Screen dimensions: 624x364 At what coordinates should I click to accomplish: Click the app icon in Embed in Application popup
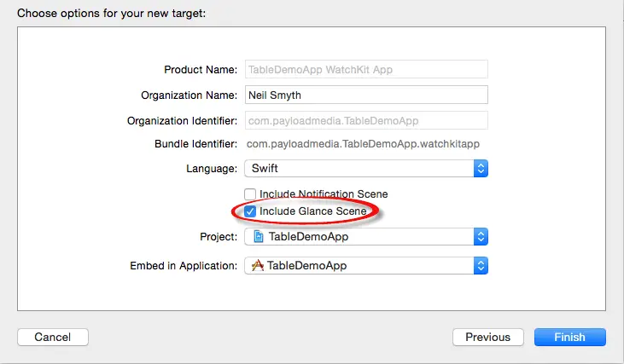click(257, 266)
